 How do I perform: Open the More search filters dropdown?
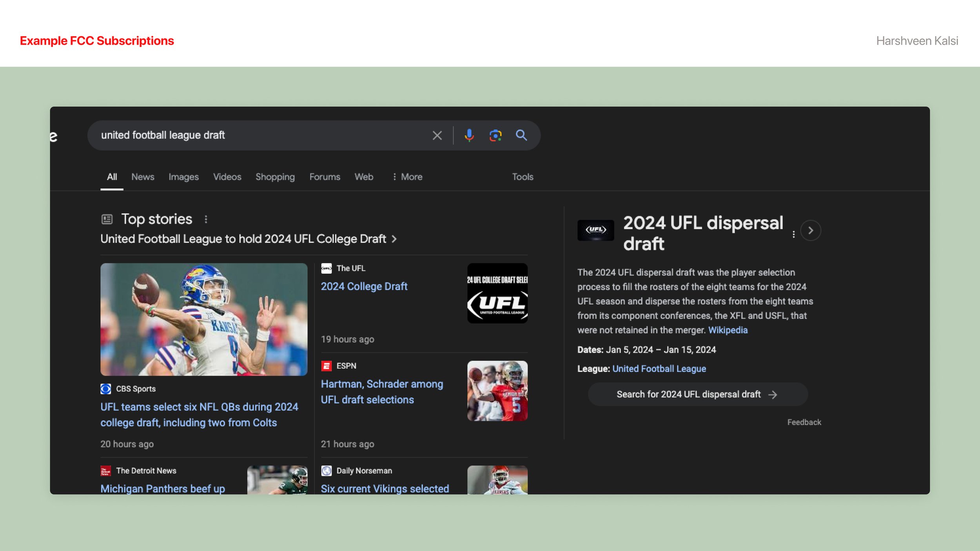[407, 177]
